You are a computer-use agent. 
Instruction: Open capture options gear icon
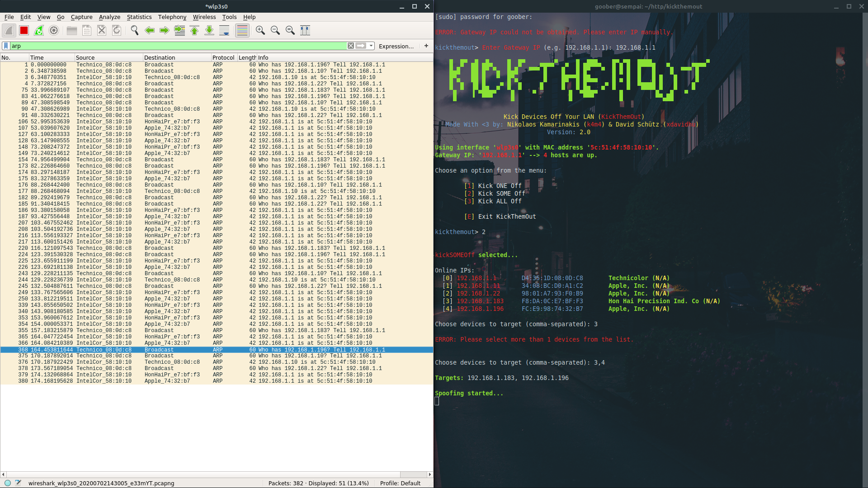tap(54, 30)
